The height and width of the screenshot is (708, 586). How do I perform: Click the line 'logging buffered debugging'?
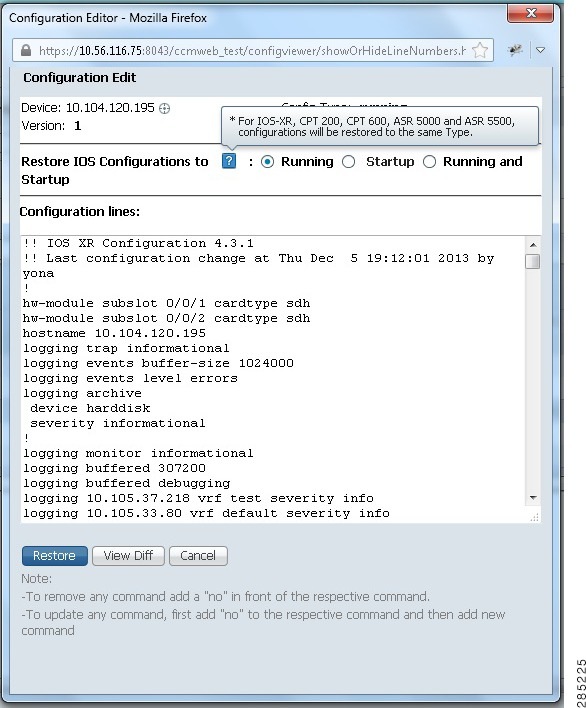126,483
